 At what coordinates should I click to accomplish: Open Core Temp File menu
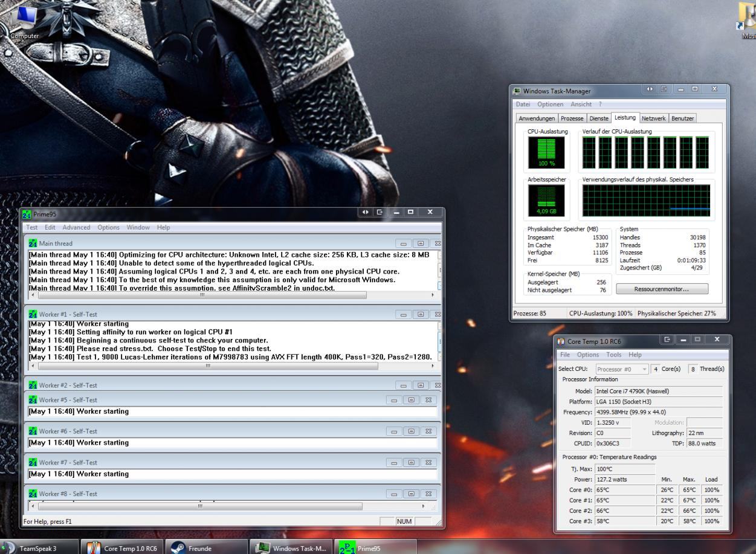[564, 355]
